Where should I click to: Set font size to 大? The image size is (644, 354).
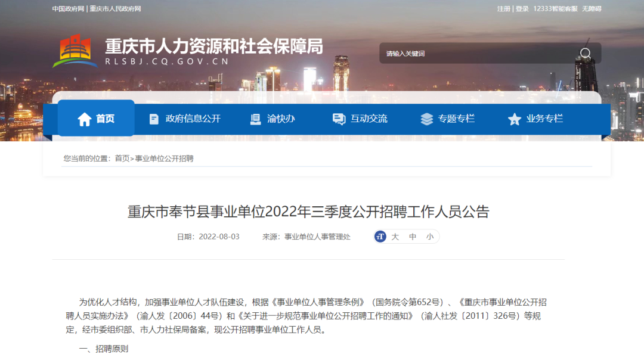pyautogui.click(x=395, y=237)
